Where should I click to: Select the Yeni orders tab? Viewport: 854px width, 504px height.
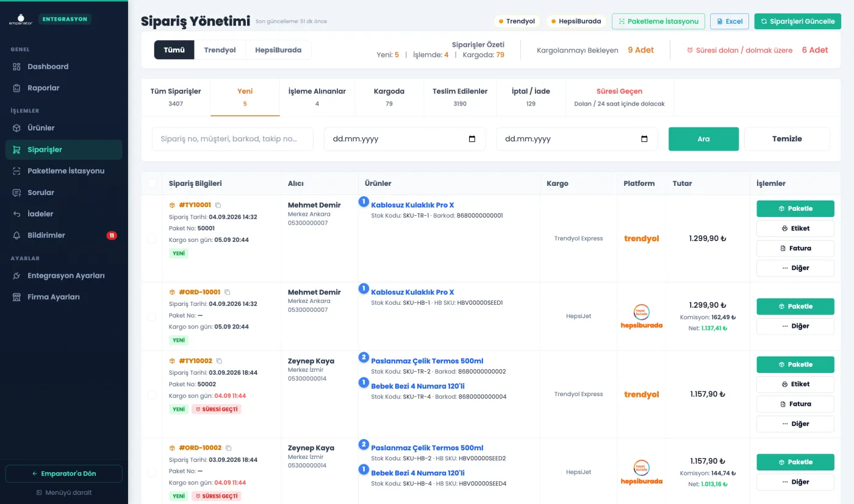[245, 97]
